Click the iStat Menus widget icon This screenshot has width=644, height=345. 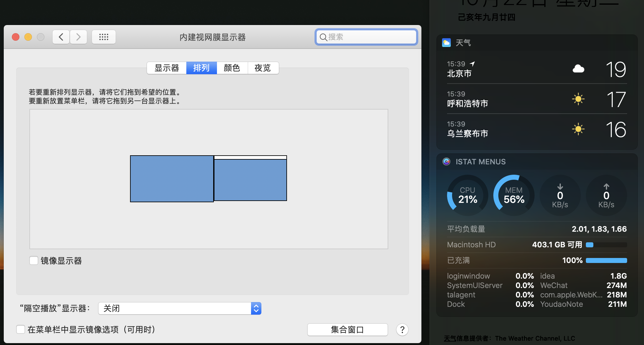(446, 162)
